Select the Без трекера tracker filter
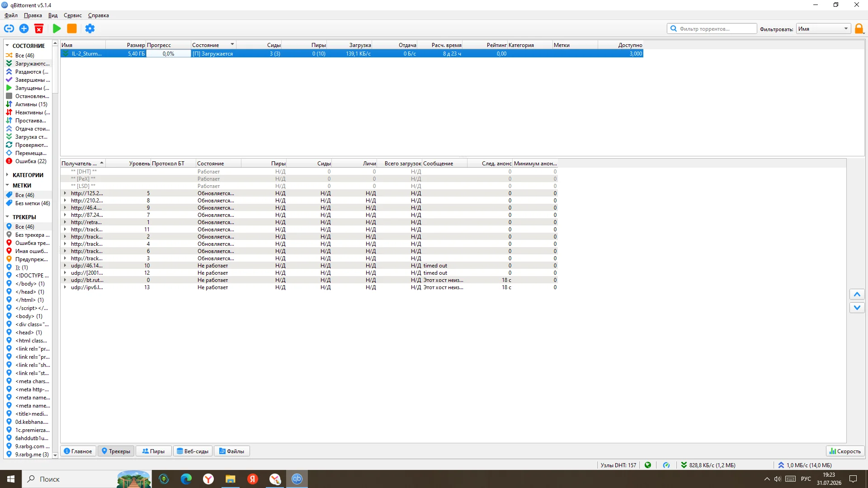 click(28, 235)
